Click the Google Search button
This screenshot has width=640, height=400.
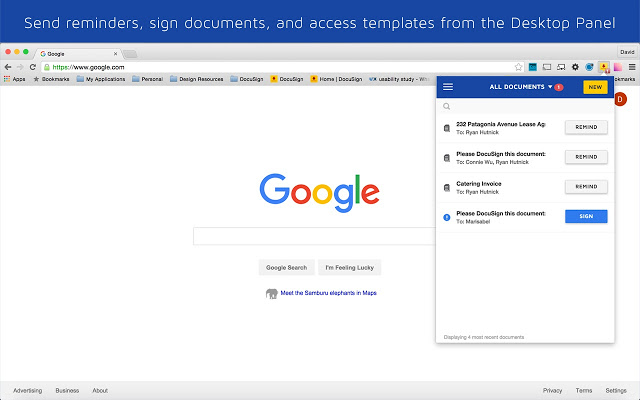[x=287, y=268]
